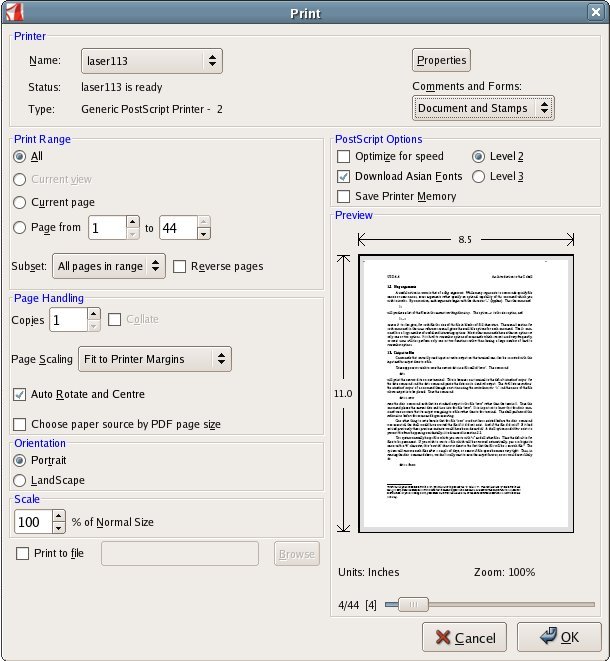Click Cancel button
Viewport: 610px width, 661px height.
pos(464,637)
